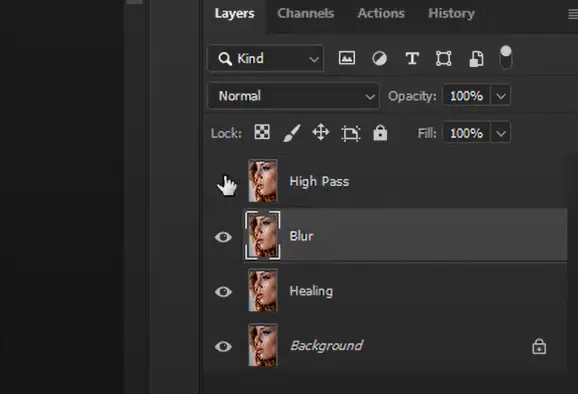Select the Healing layer name

click(311, 291)
